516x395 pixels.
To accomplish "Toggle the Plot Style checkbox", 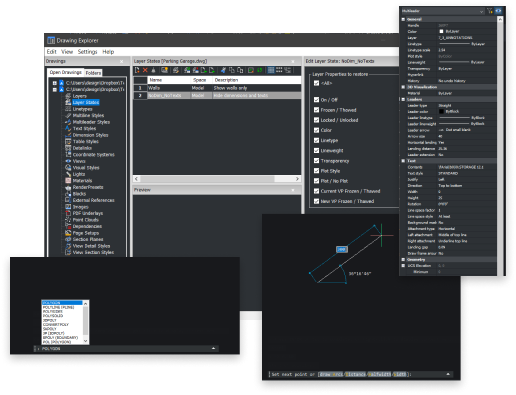I will [x=316, y=171].
